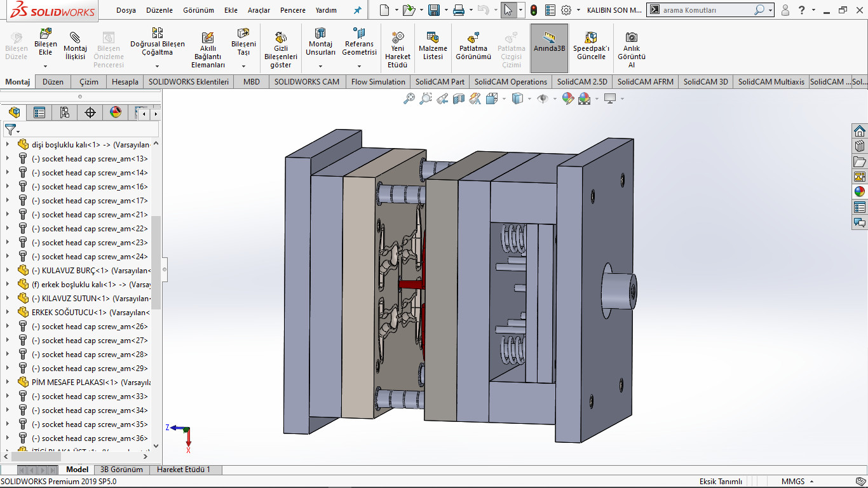Screen dimensions: 868x488
Task: Expand the dişi boşluklu kalı<1> node
Action: click(8, 145)
